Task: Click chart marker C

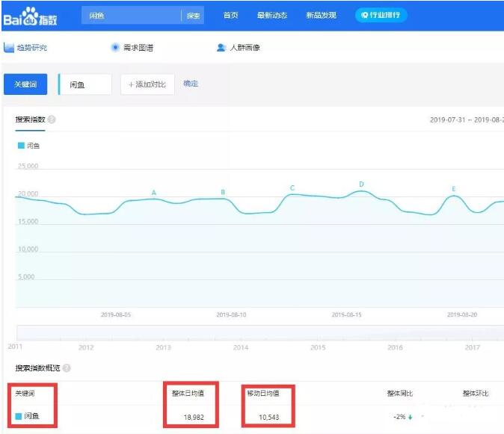Action: tap(292, 187)
